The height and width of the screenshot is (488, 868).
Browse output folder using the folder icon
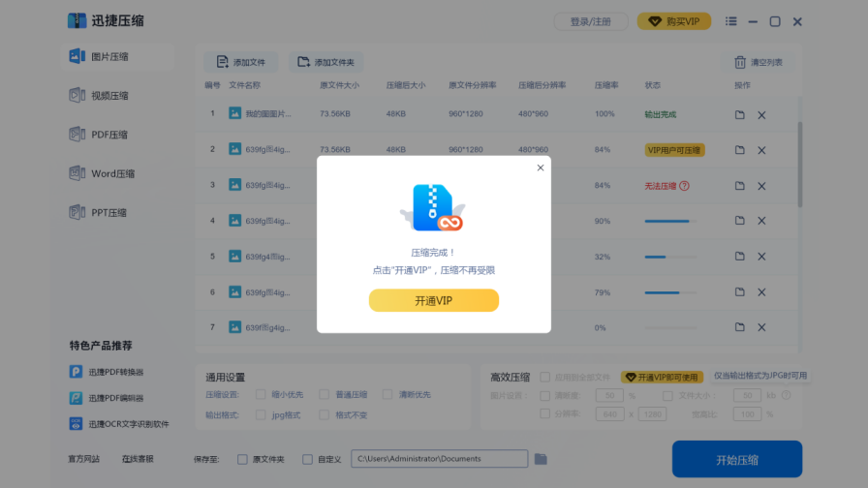coord(542,459)
